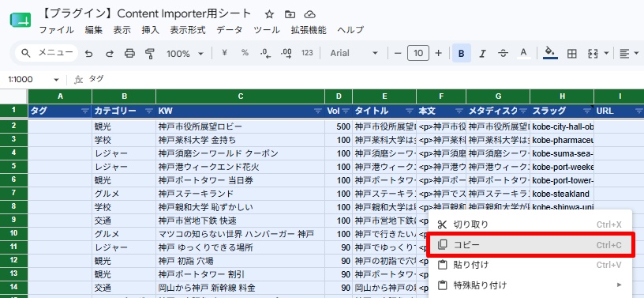Redo the last action
The image size is (644, 298).
coord(109,54)
